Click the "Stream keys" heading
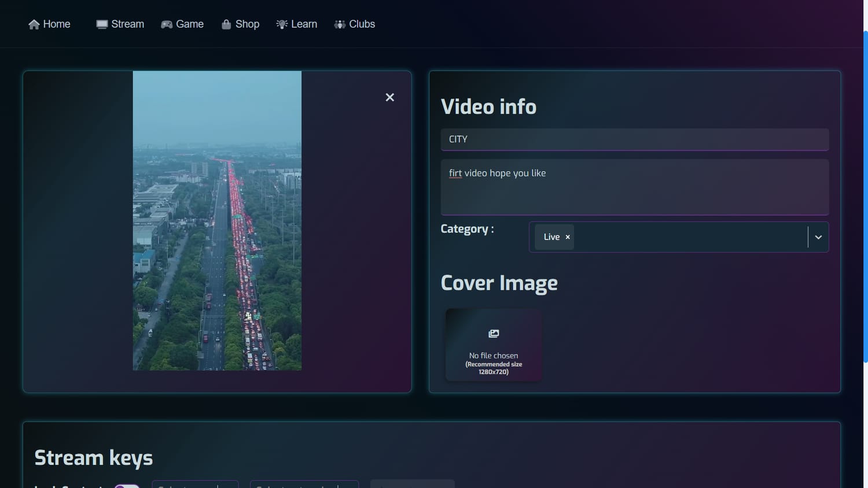This screenshot has width=868, height=488. click(x=94, y=458)
